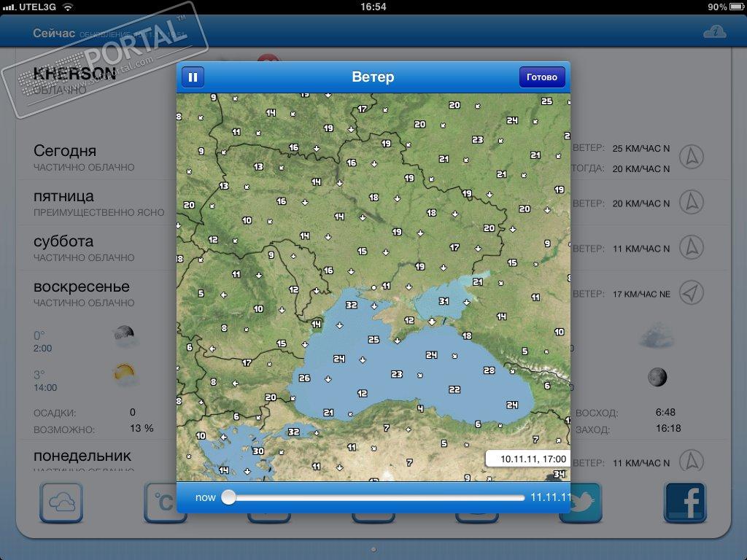
Task: Click the sunset time 16:18
Action: pos(668,429)
